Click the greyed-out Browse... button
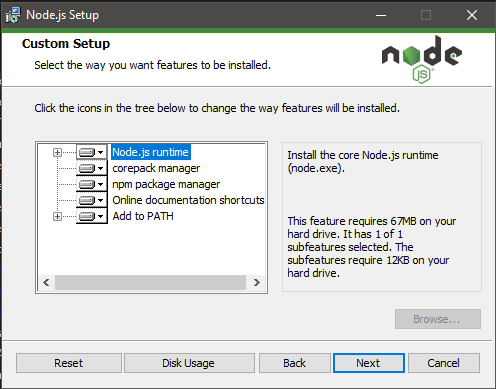 (x=438, y=319)
